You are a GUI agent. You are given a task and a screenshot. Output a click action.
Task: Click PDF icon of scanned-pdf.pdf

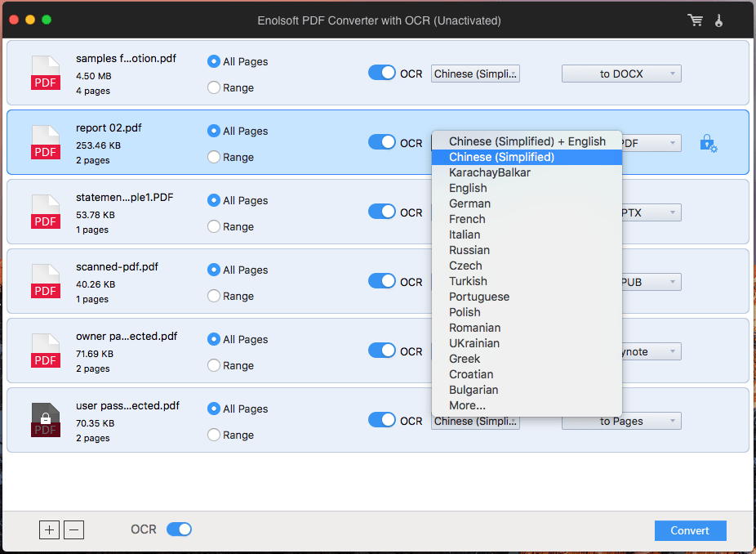[46, 281]
